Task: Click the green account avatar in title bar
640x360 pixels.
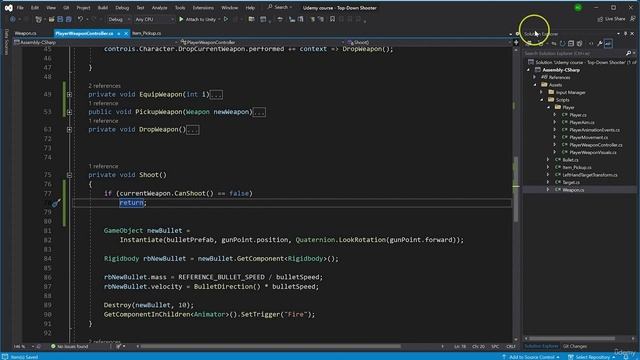Action: (578, 7)
